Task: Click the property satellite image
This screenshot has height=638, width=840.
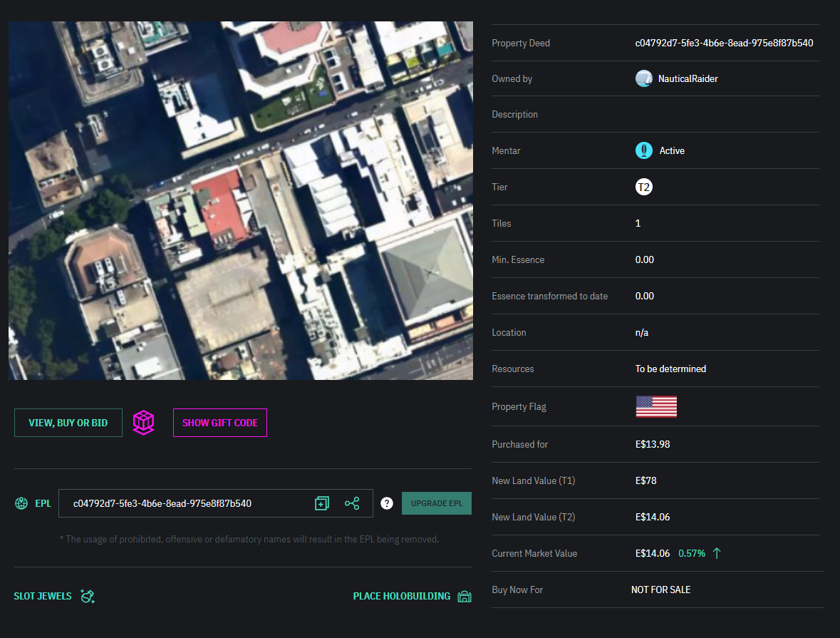Action: click(x=241, y=200)
